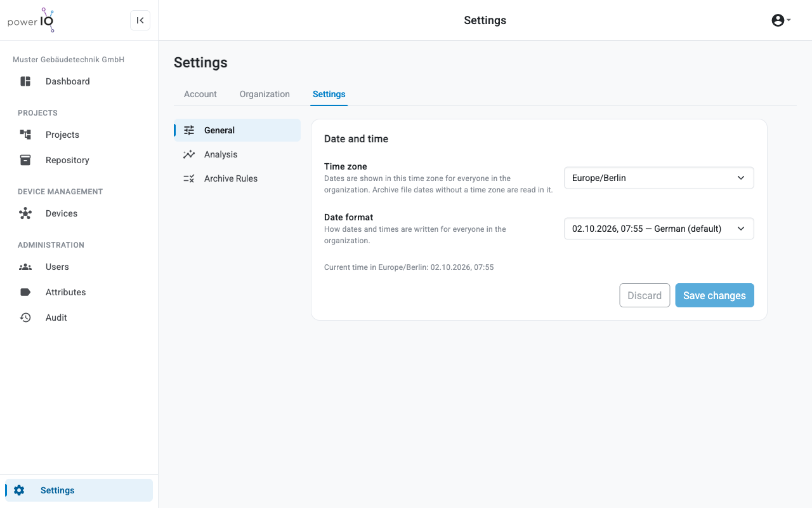The height and width of the screenshot is (508, 812).
Task: Click the Discard button
Action: click(x=645, y=295)
